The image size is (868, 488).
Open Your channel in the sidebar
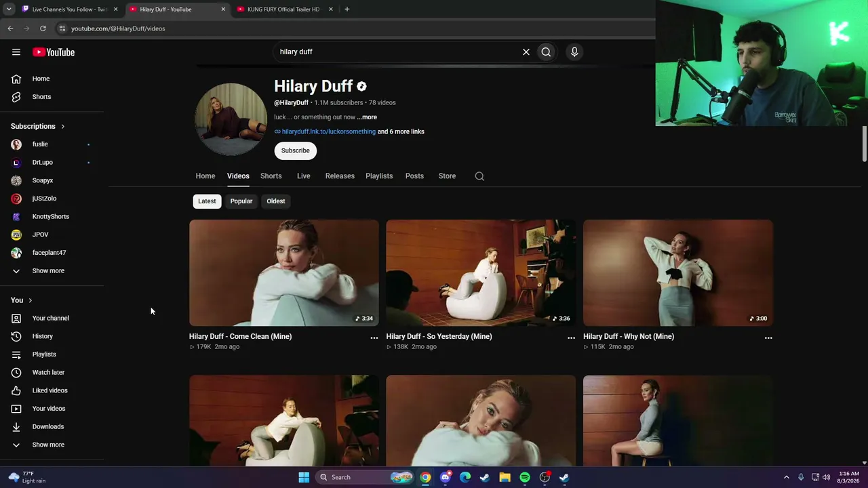click(x=52, y=319)
